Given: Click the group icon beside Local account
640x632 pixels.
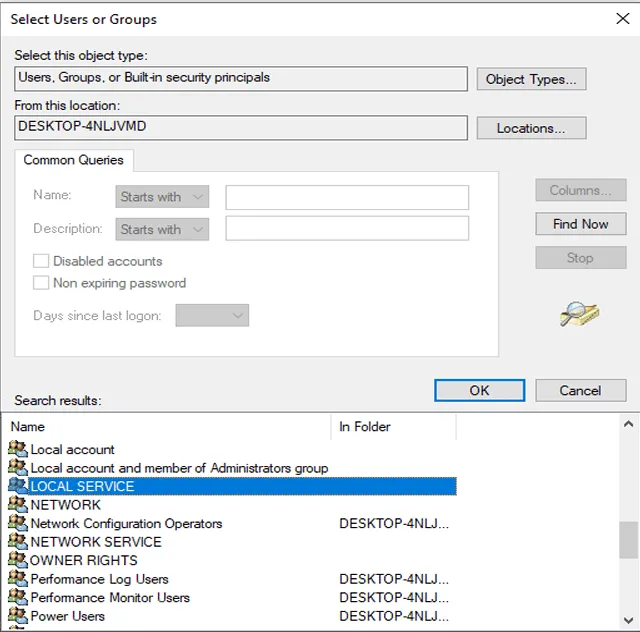Looking at the screenshot, I should click(18, 449).
